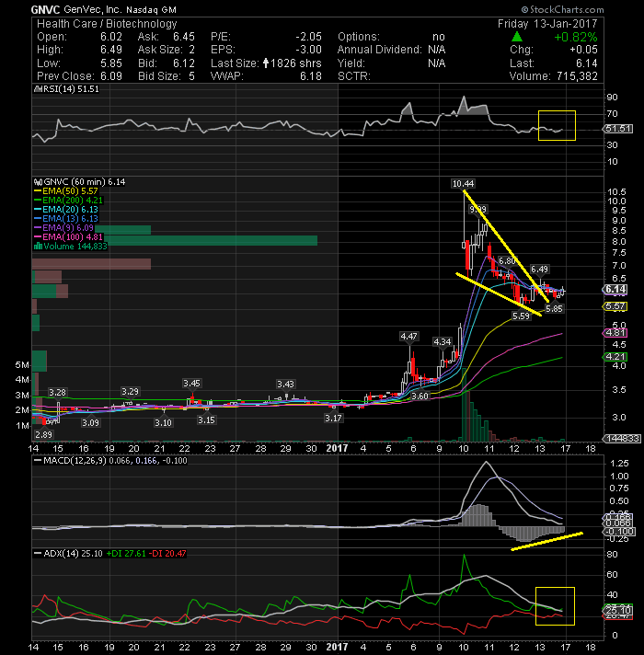Click the 3.45 price label
The width and height of the screenshot is (644, 655).
click(x=191, y=383)
